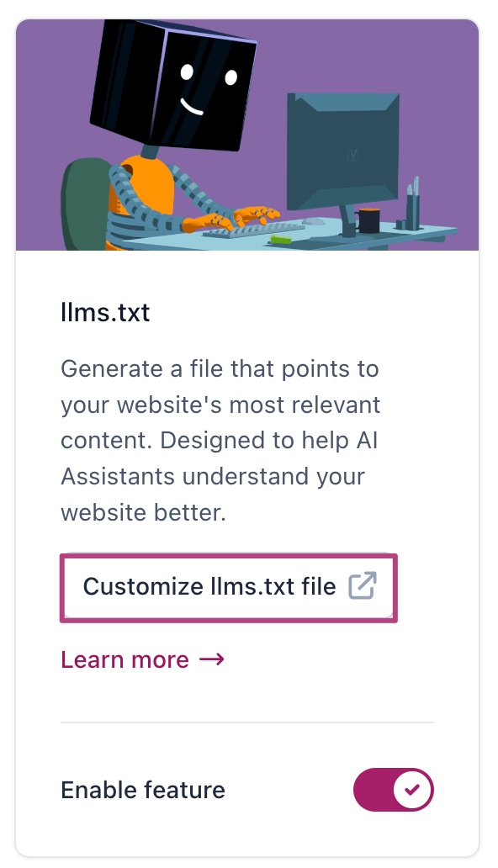Viewport: 498px width, 868px height.
Task: Click the keyboard in the illustration
Action: (254, 230)
